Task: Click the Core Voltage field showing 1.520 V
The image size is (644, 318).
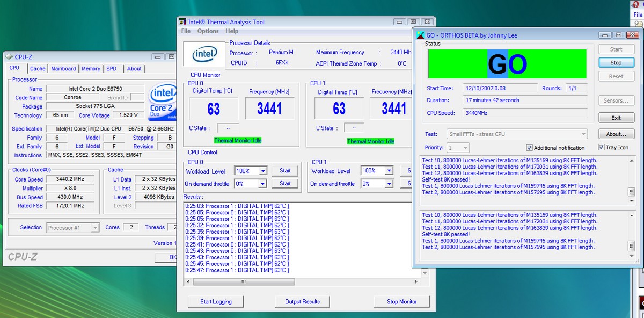Action: pos(129,115)
